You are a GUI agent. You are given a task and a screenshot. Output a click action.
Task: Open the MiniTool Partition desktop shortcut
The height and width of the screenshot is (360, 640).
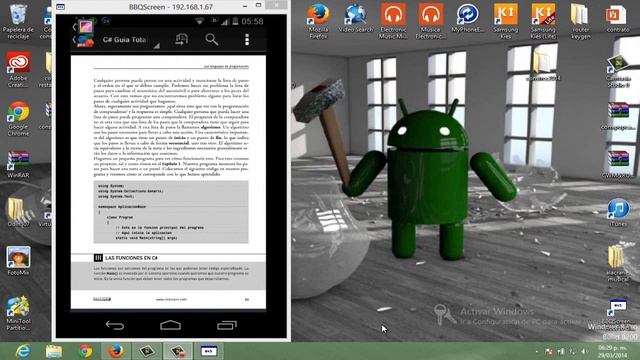[18, 313]
